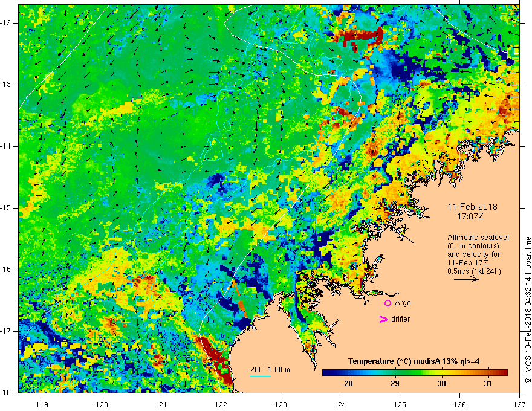Click the color bar label '28'
Viewport: 532px width, 411px height.
[348, 384]
